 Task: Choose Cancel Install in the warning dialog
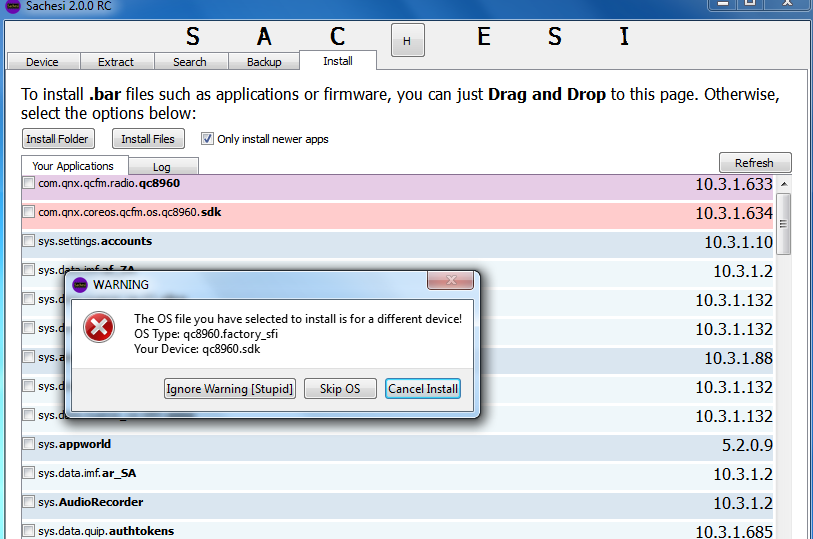(x=423, y=389)
